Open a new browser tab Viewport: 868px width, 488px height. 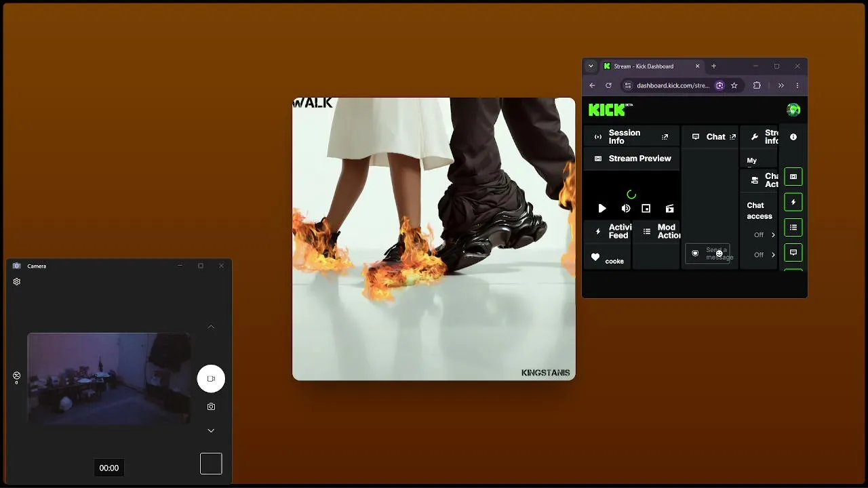point(713,66)
